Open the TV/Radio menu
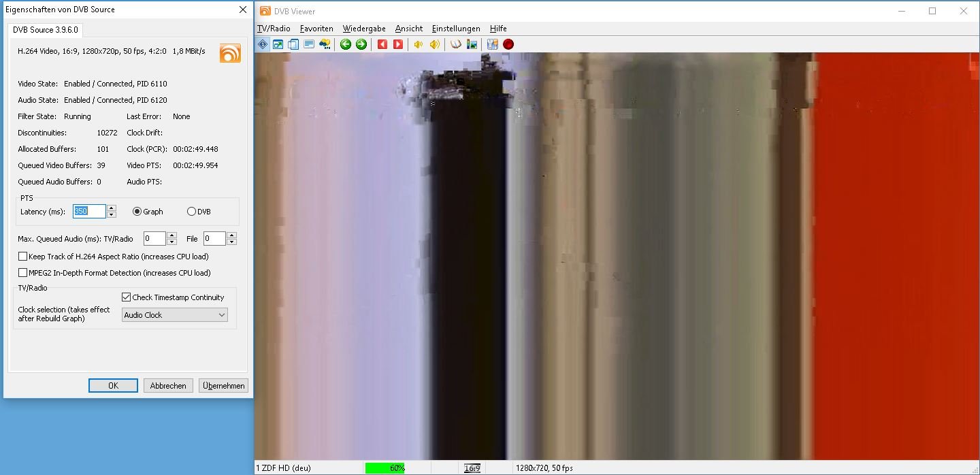The height and width of the screenshot is (475, 980). (274, 29)
